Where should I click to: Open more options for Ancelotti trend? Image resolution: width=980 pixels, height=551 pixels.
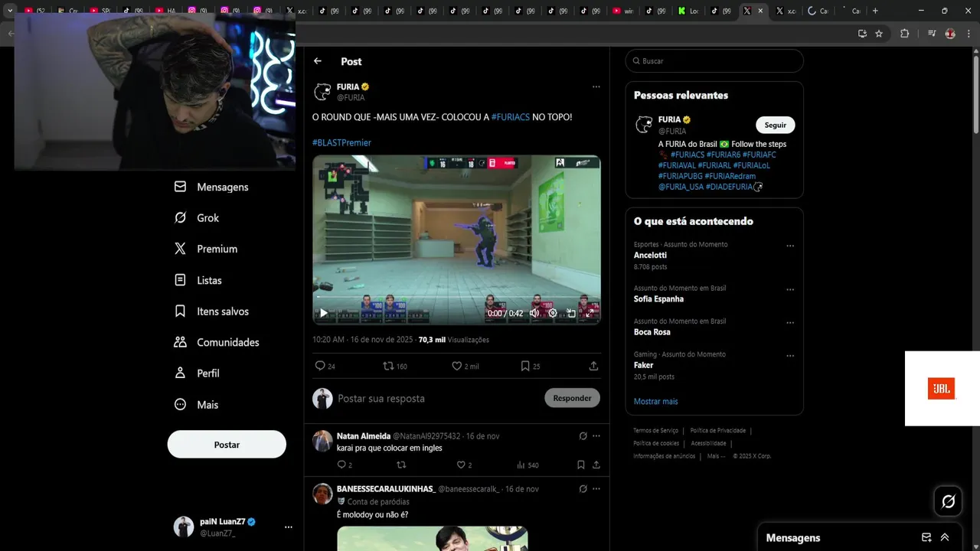tap(790, 246)
